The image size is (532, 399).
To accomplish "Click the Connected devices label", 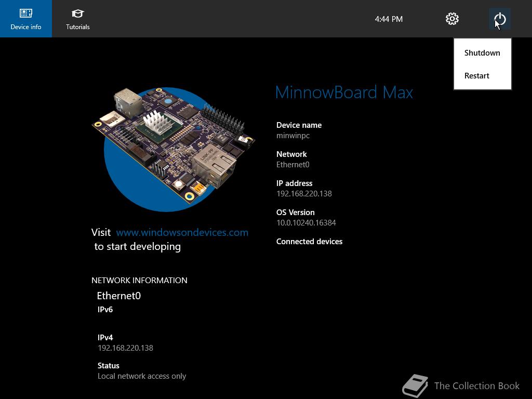I will 309,242.
